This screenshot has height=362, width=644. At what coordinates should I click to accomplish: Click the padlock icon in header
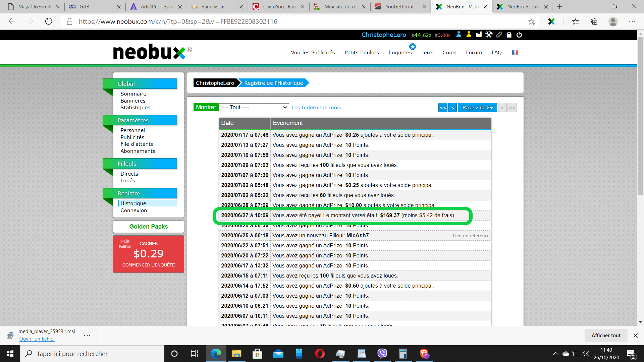(509, 35)
